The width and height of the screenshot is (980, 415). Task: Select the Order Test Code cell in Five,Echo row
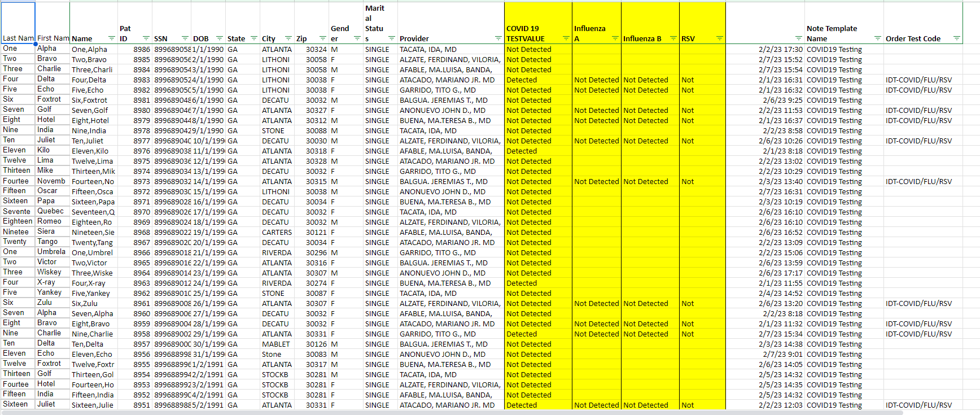click(923, 90)
